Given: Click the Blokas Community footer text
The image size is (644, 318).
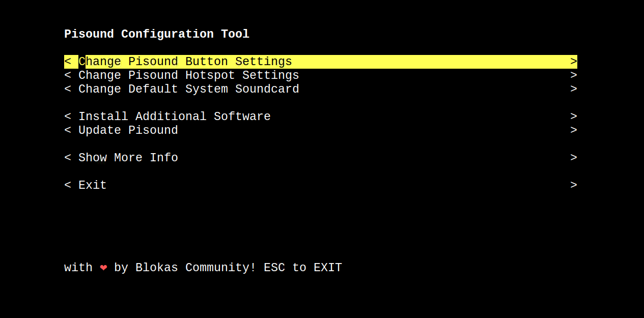Looking at the screenshot, I should [x=196, y=268].
